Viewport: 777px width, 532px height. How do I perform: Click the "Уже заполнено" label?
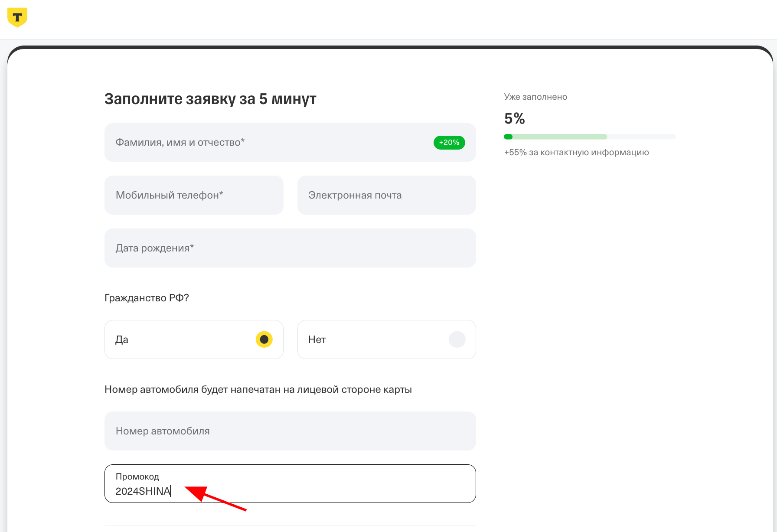[535, 97]
